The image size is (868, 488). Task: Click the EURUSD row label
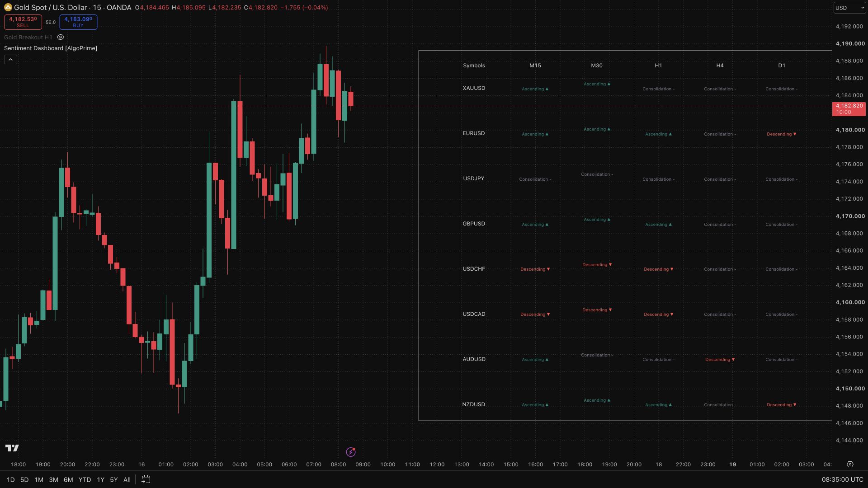pos(474,133)
